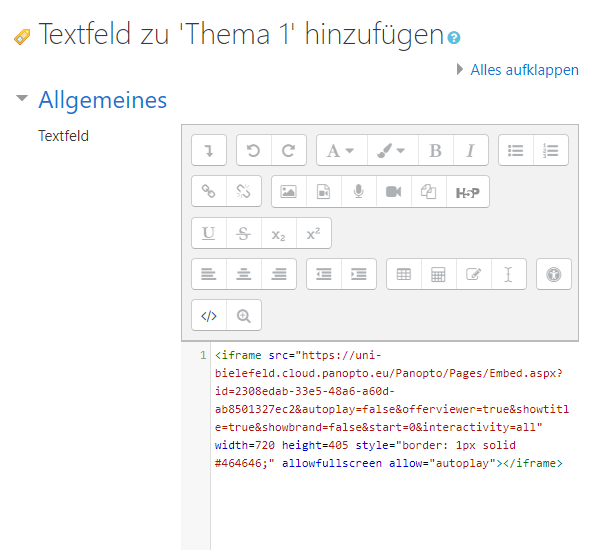Viewport: 595px width, 550px height.
Task: Open the accessibility checker
Action: 554,274
